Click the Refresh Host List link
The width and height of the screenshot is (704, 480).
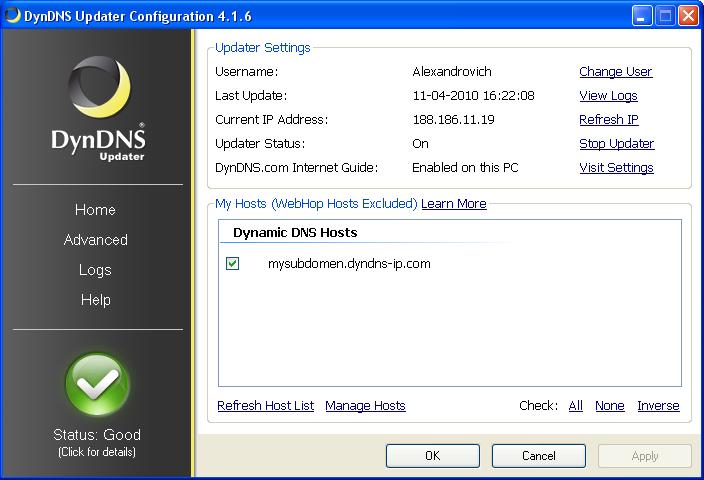tap(265, 406)
